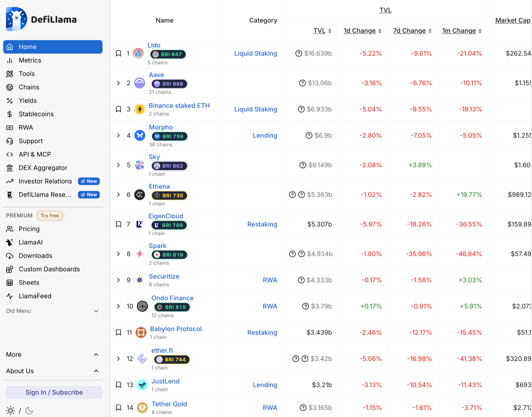Bookmark the EigenCloud row
This screenshot has height=417, width=532.
(x=118, y=225)
